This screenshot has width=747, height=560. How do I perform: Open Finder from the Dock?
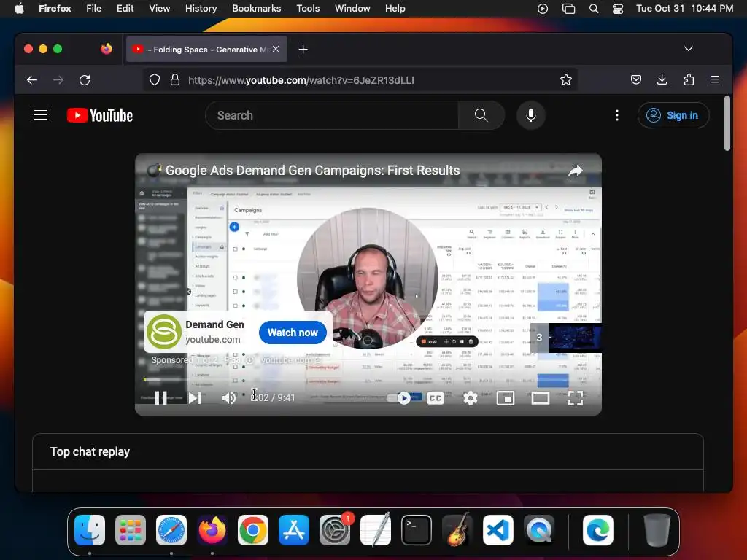coord(90,530)
